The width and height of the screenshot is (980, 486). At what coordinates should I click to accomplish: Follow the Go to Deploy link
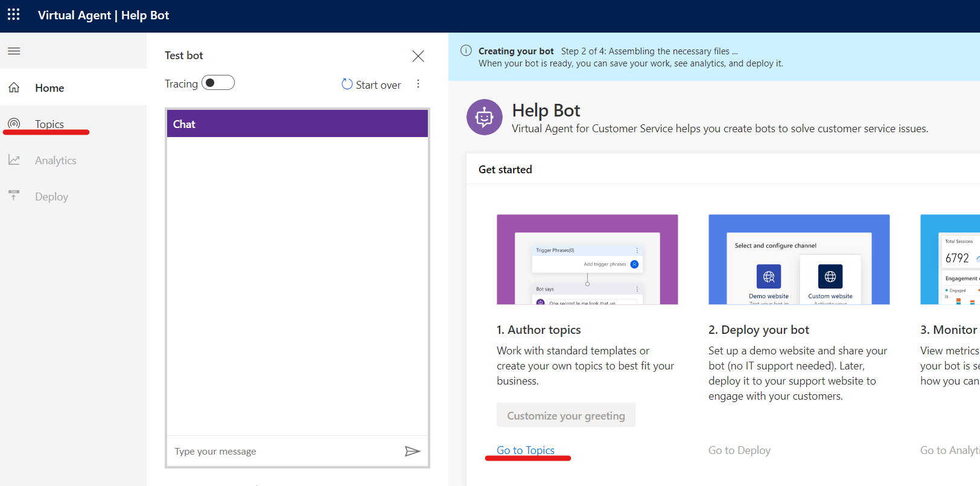[739, 450]
